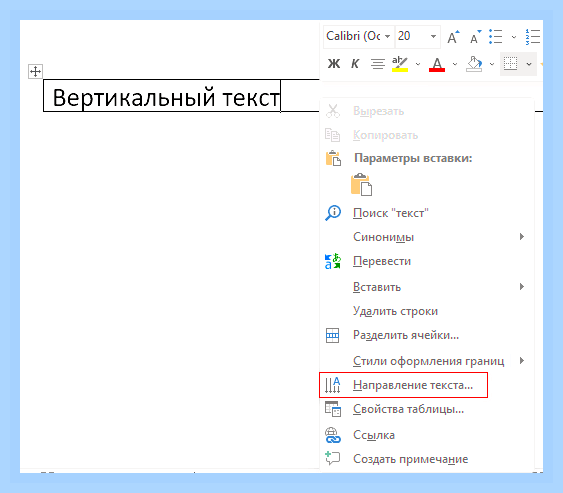Toggle bold (Ж) formatting
The image size is (563, 493).
tap(334, 64)
